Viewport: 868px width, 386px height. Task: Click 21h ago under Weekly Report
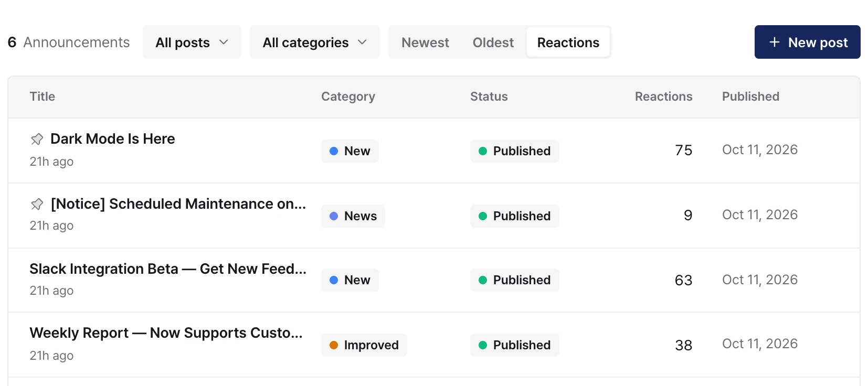pyautogui.click(x=51, y=356)
